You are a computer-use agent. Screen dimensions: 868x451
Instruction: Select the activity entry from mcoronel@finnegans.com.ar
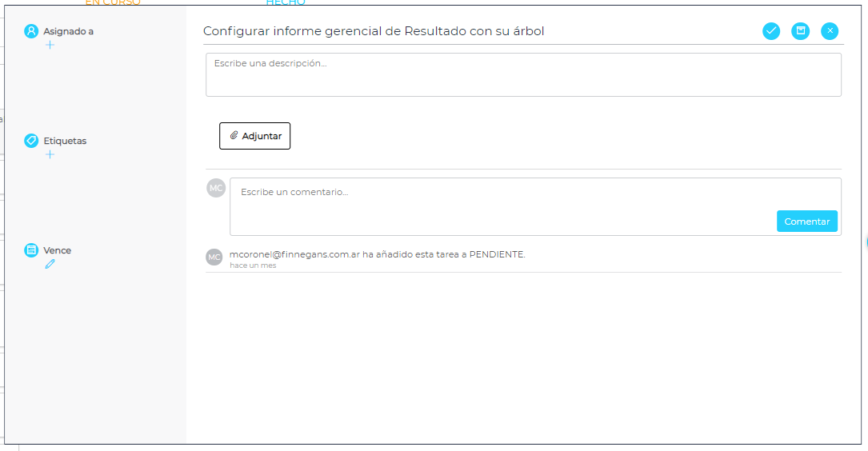377,254
